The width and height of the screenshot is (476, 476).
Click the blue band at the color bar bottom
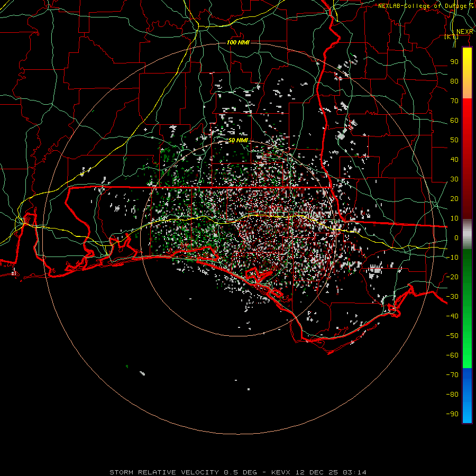tap(467, 396)
